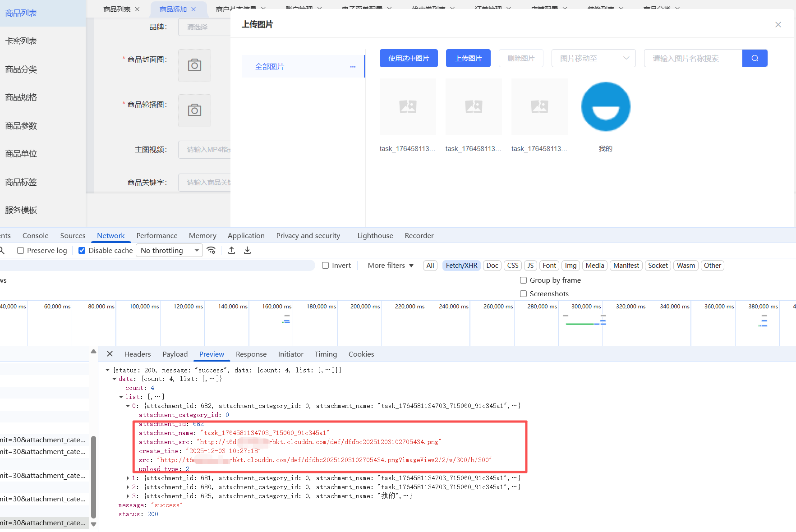
Task: Click the blue magnifier search icon
Action: tap(755, 58)
